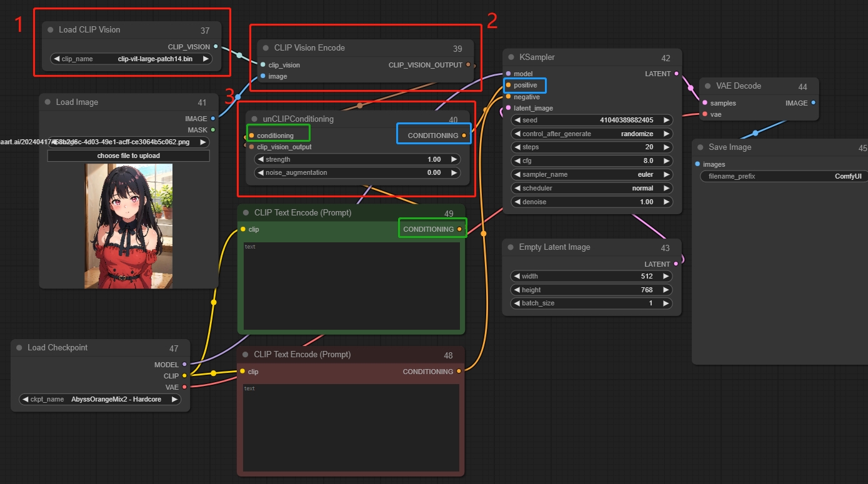Decrease Empty Latent width with left arrow
The height and width of the screenshot is (484, 868).
pyautogui.click(x=516, y=276)
